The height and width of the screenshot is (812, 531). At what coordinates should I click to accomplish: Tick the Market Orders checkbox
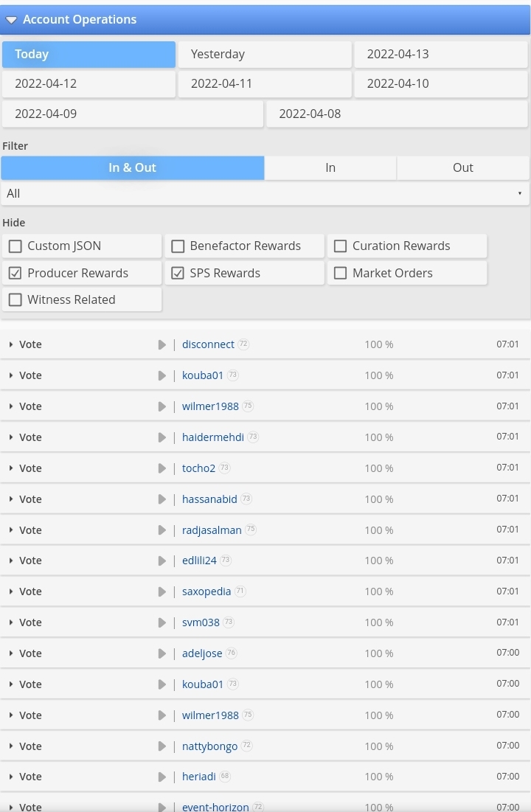tap(341, 273)
